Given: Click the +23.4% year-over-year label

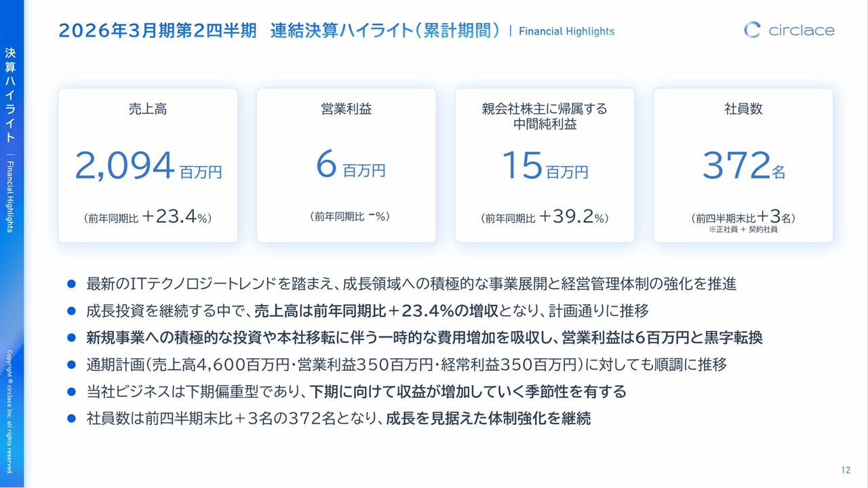Looking at the screenshot, I should [x=148, y=218].
